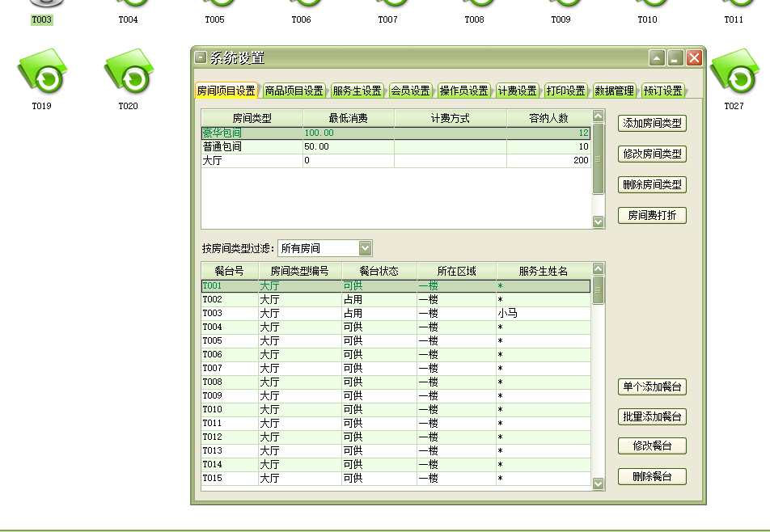Viewport: 770px width, 532px height.
Task: Click the 容纳人数 column header
Action: click(548, 118)
